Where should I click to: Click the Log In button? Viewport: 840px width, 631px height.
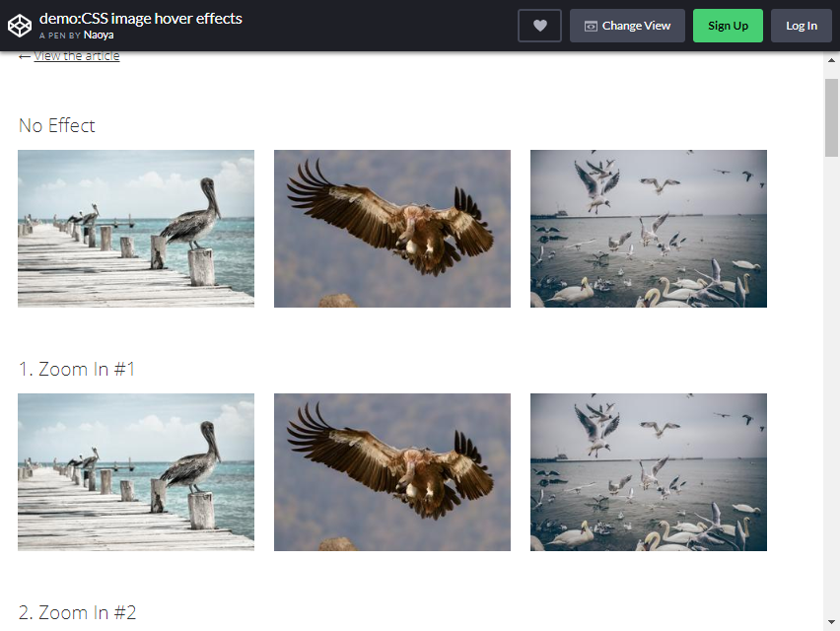[x=802, y=26]
